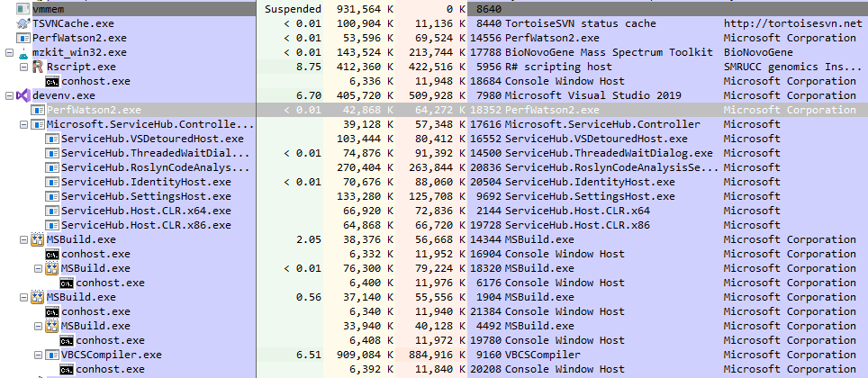Click the console icon of conhost.exe PID 18684
The image size is (868, 378).
pyautogui.click(x=52, y=81)
